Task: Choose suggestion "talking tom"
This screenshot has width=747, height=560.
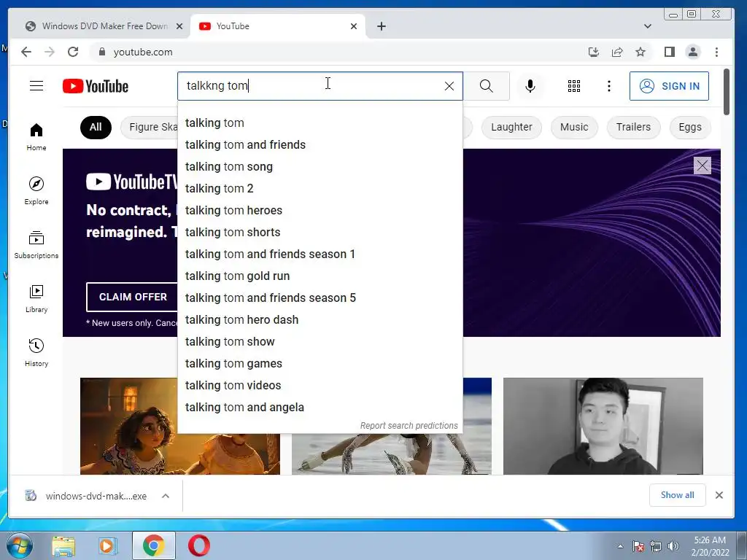Action: tap(320, 122)
